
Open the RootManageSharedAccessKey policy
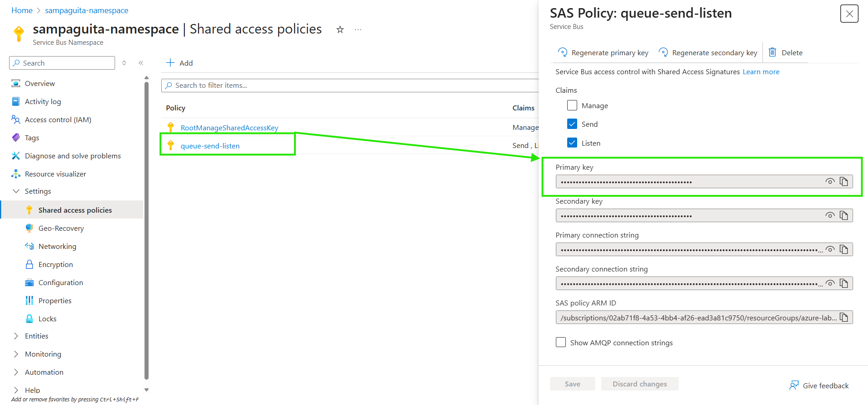[229, 128]
